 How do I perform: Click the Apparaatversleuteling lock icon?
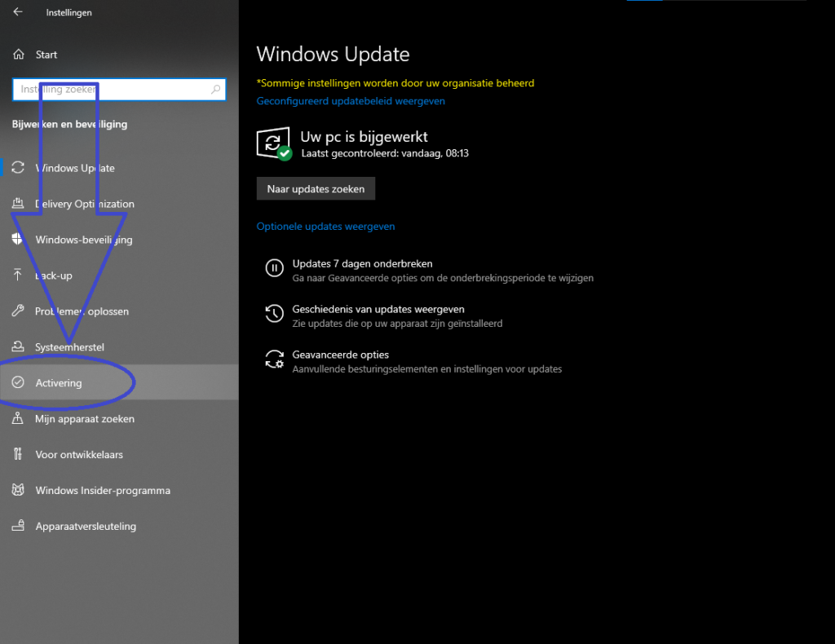pos(18,526)
